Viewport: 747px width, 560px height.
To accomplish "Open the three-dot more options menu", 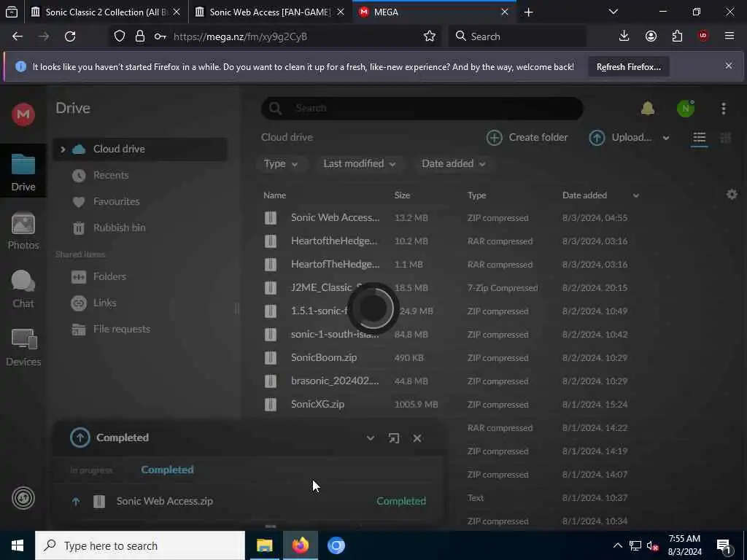I will [x=723, y=109].
